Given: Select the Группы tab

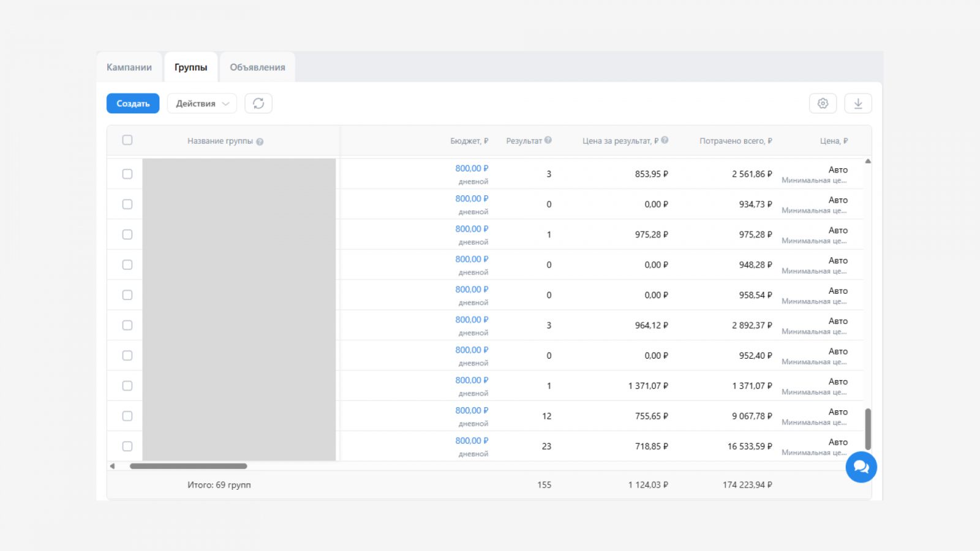Looking at the screenshot, I should click(190, 67).
